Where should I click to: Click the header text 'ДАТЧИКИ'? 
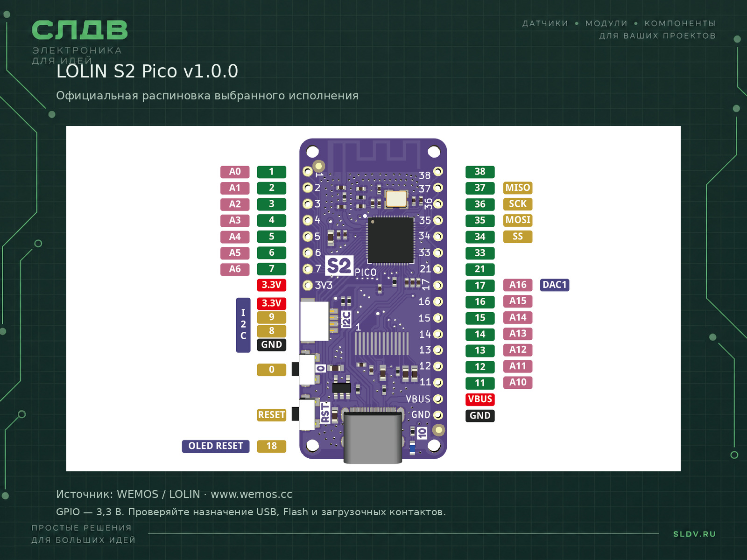[x=545, y=23]
